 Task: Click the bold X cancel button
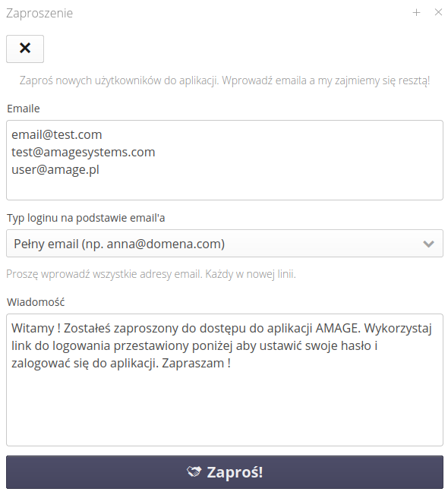[x=25, y=49]
